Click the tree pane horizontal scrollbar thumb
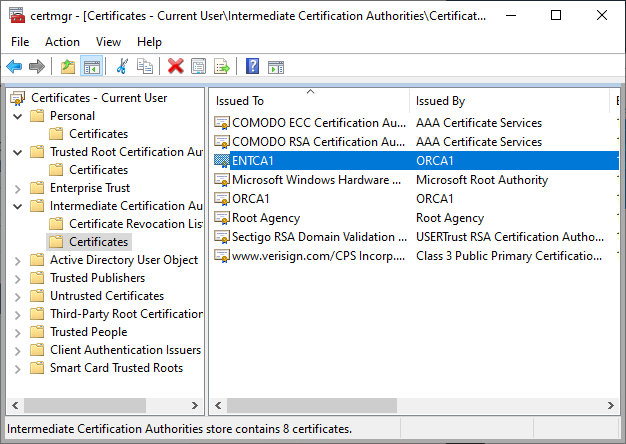Viewport: 626px width, 444px height. pyautogui.click(x=85, y=406)
